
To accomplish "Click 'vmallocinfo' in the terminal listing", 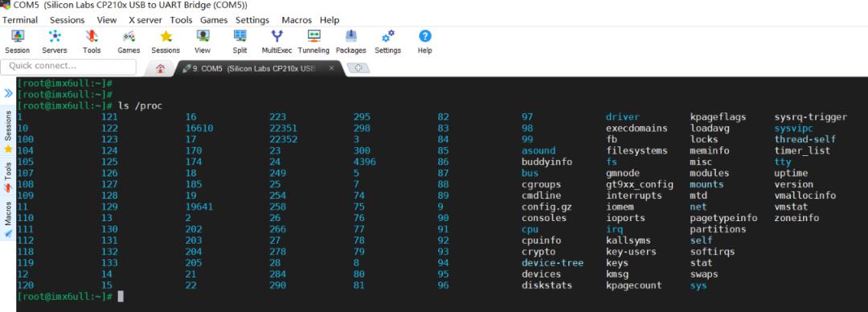I will pyautogui.click(x=805, y=195).
